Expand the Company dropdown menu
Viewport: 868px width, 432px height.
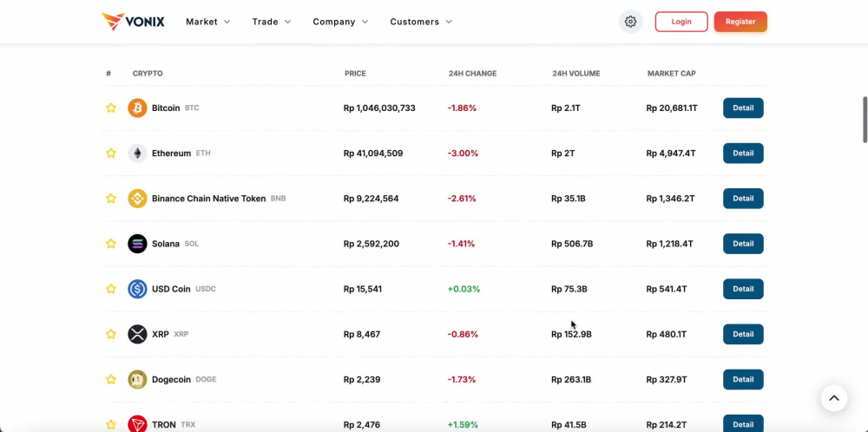pyautogui.click(x=340, y=22)
